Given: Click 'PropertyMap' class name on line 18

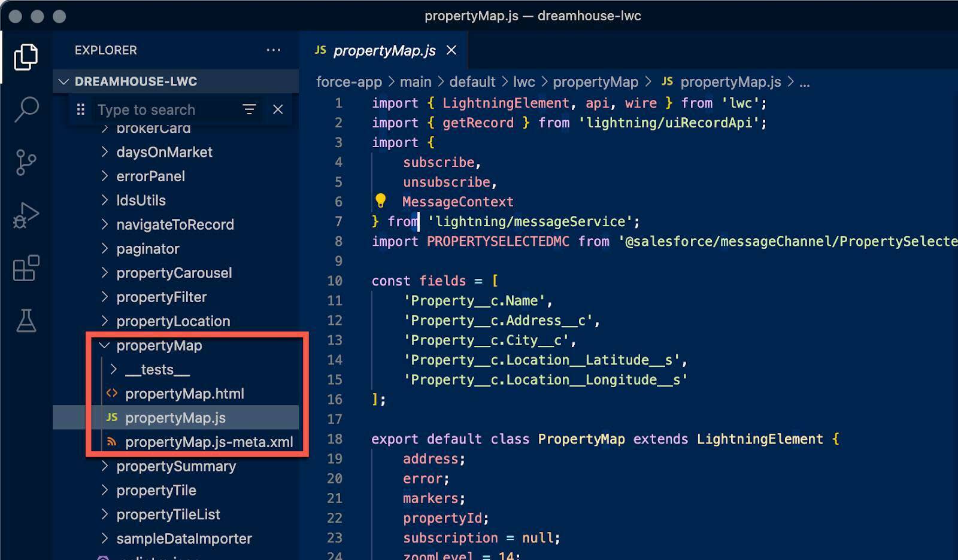Looking at the screenshot, I should coord(581,439).
